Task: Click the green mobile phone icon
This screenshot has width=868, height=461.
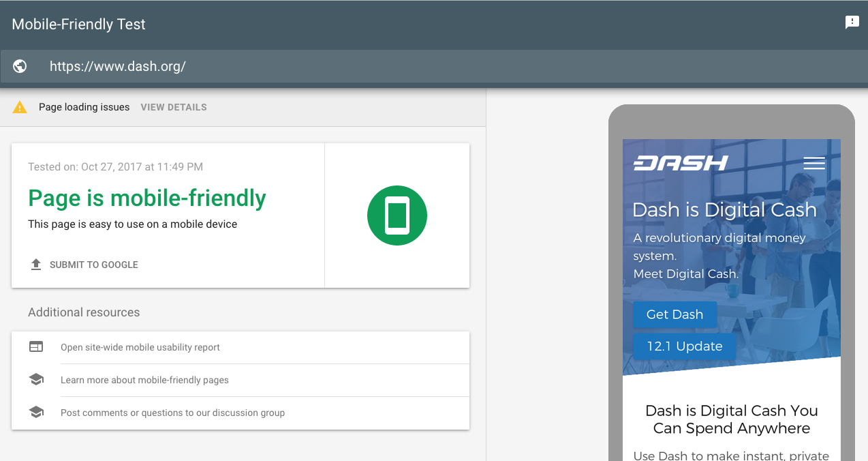Action: (x=397, y=215)
